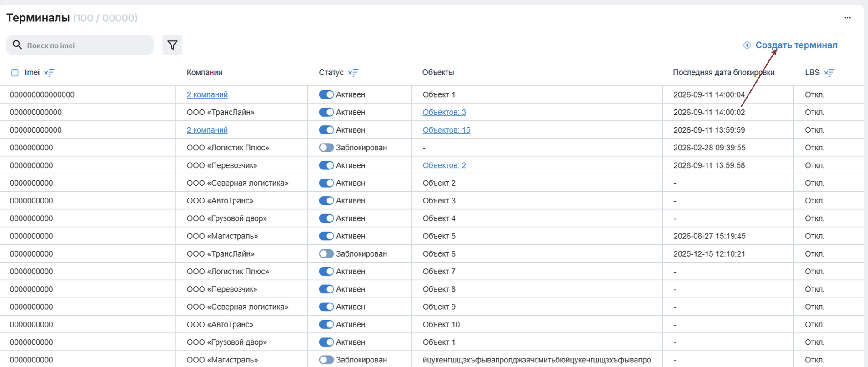
Task: Turn off the ООО «Северная логистика» Объект 2 toggle
Action: [x=326, y=183]
